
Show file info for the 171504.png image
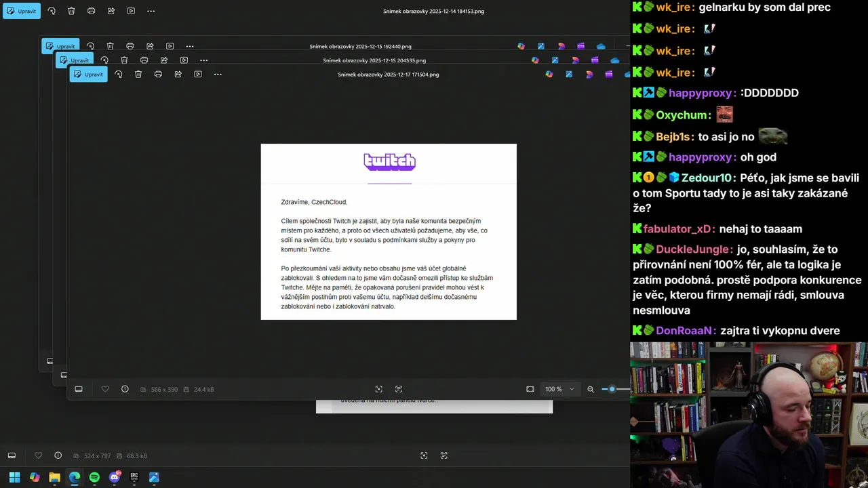click(125, 389)
